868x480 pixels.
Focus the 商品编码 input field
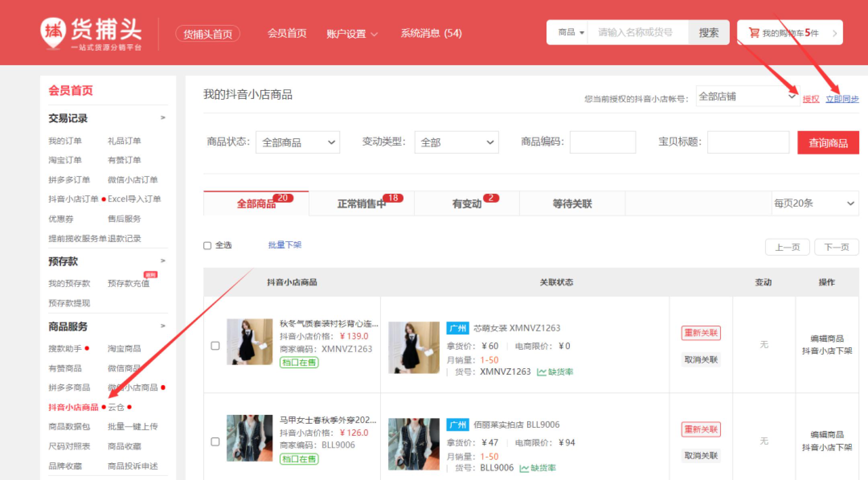click(603, 142)
